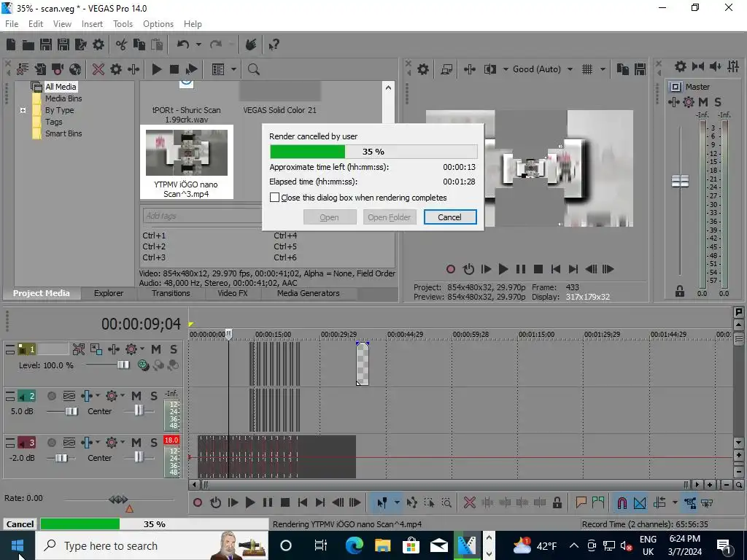
Task: Solo video track 1
Action: tap(174, 349)
